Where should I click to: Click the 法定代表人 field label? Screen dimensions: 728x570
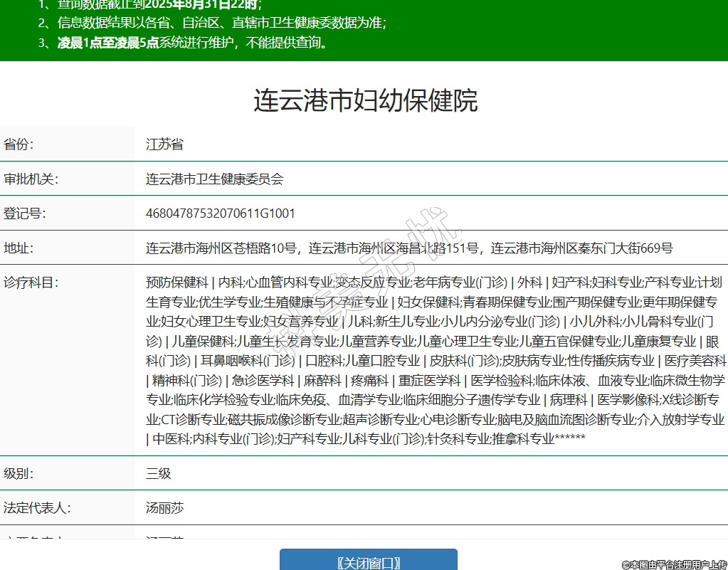(x=37, y=509)
